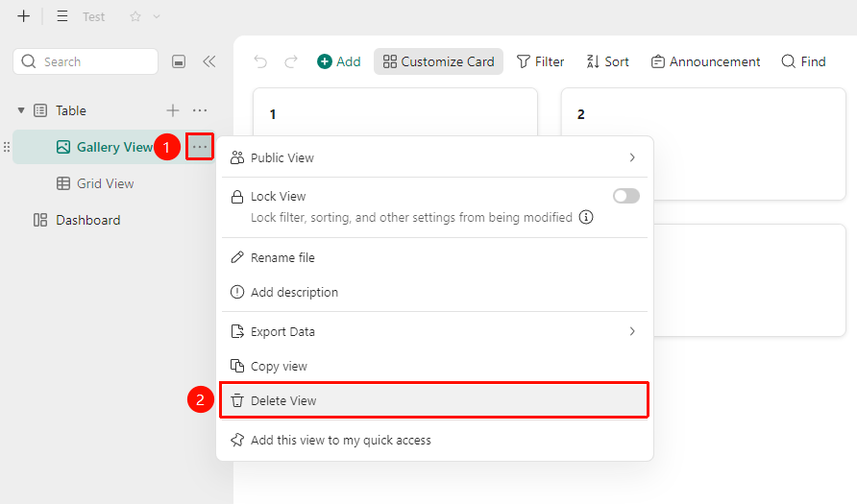
Task: Open Export Data submenu
Action: tap(434, 331)
